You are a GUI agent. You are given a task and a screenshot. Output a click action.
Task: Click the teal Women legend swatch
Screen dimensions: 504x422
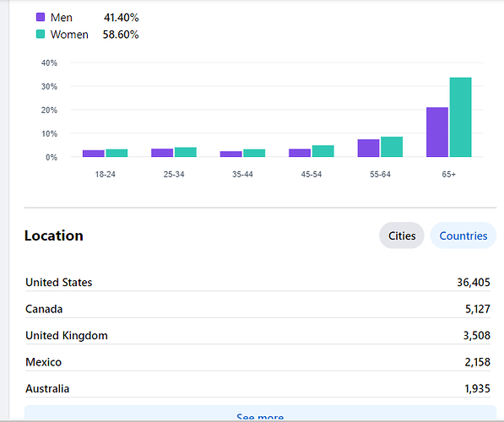click(x=41, y=34)
